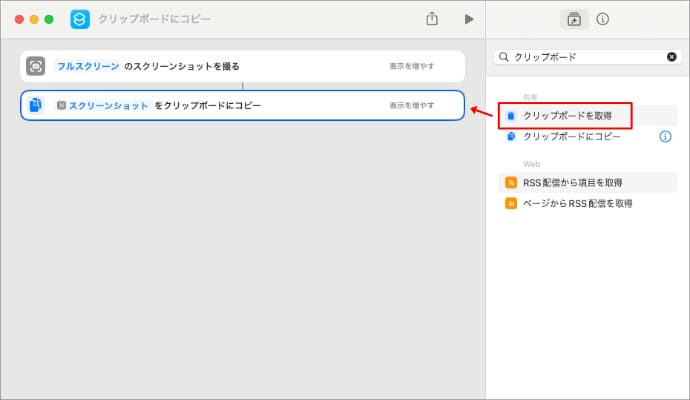690x400 pixels.
Task: Show shortcut details via the toolbar info icon
Action: pos(603,19)
